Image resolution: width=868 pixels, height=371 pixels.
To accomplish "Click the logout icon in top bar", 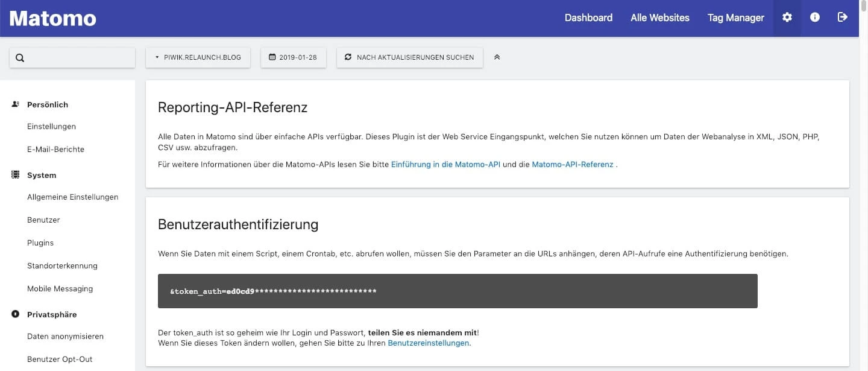I will click(843, 17).
